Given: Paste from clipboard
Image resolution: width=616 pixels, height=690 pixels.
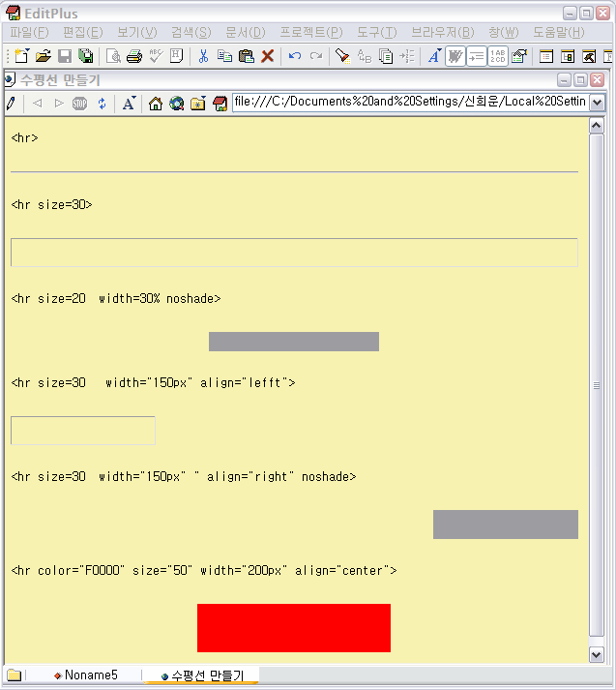Looking at the screenshot, I should [x=247, y=56].
